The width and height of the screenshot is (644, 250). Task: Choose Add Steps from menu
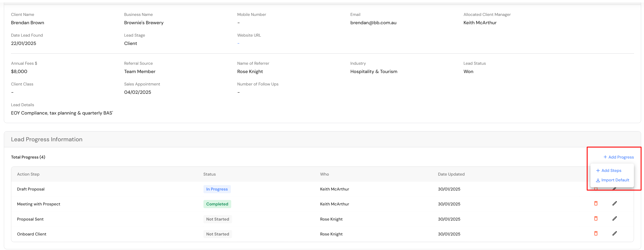[611, 171]
